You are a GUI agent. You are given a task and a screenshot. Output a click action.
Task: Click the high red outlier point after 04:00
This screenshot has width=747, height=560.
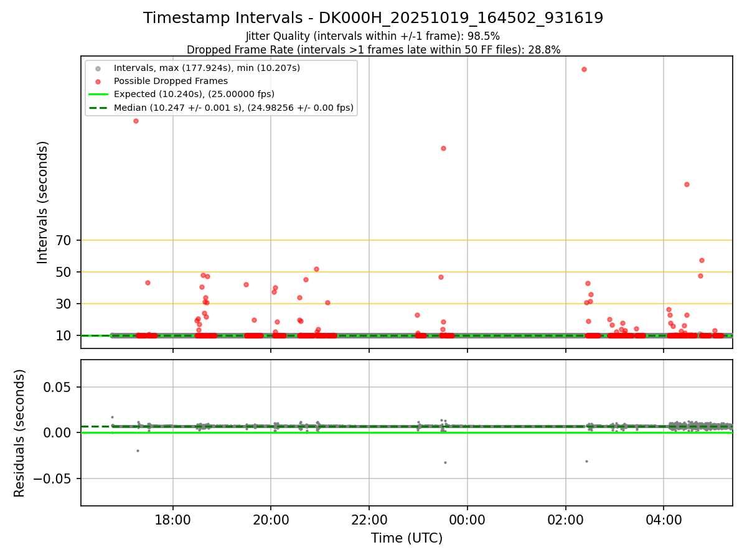pos(687,184)
